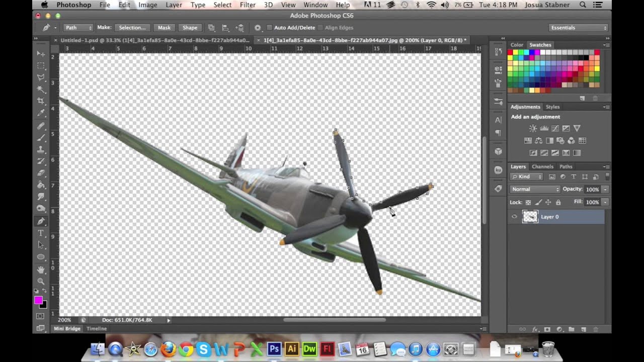Open the pen options gear
This screenshot has width=644, height=362.
tap(258, 28)
